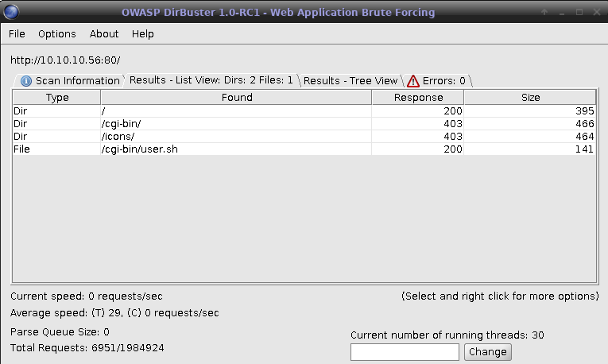Sort results by Response column header
The height and width of the screenshot is (364, 608).
pos(418,98)
